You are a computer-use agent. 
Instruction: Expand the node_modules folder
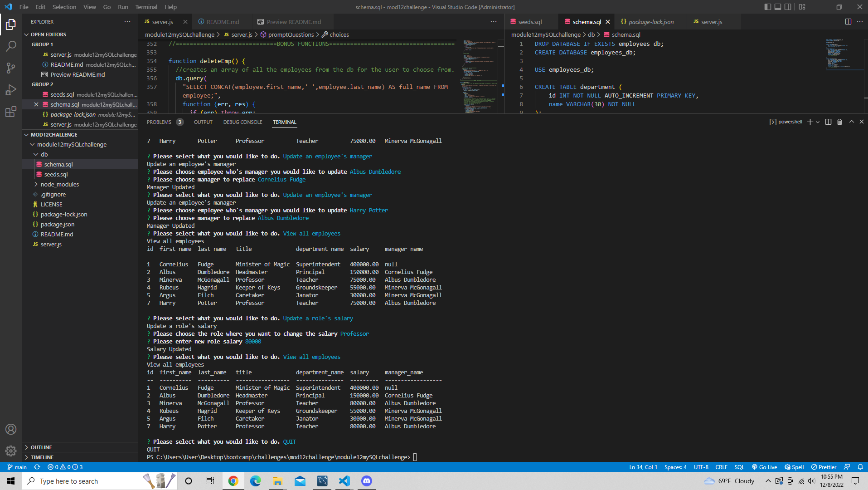[x=60, y=184]
